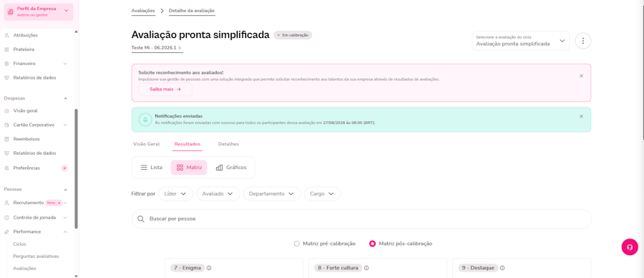Select the Gráficos view
This screenshot has width=644, height=278.
click(x=231, y=168)
